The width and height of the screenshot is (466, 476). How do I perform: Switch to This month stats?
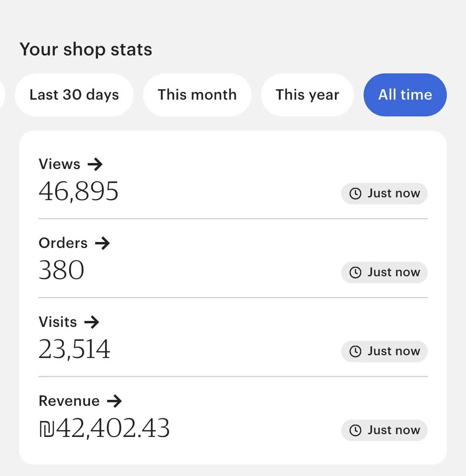click(x=197, y=95)
